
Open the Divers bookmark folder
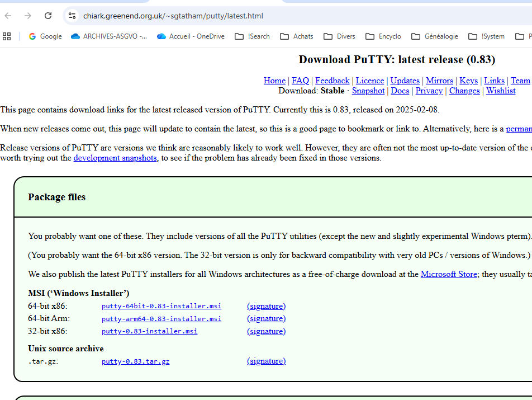point(339,36)
